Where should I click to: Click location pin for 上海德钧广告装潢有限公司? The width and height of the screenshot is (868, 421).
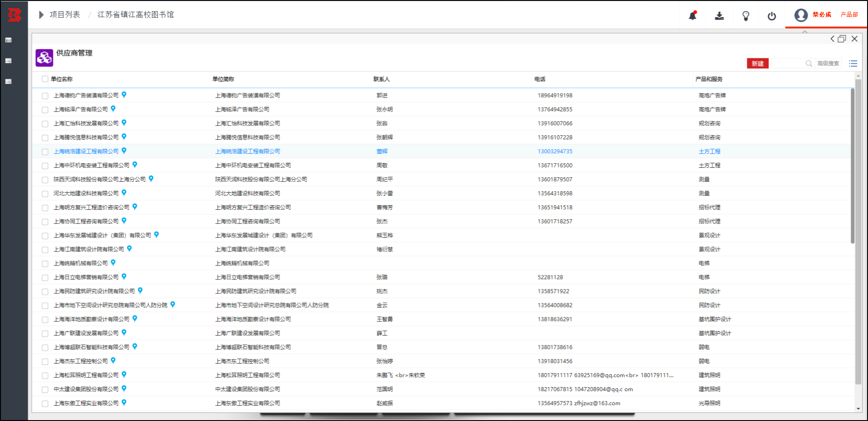click(x=124, y=95)
